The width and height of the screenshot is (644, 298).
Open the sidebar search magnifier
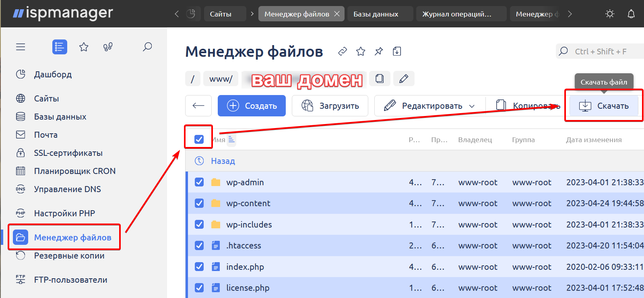tap(147, 47)
